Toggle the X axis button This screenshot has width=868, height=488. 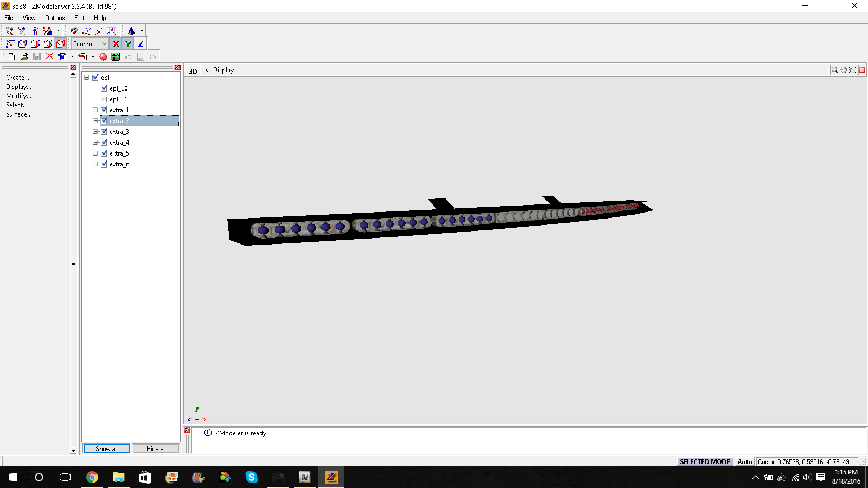(x=116, y=44)
